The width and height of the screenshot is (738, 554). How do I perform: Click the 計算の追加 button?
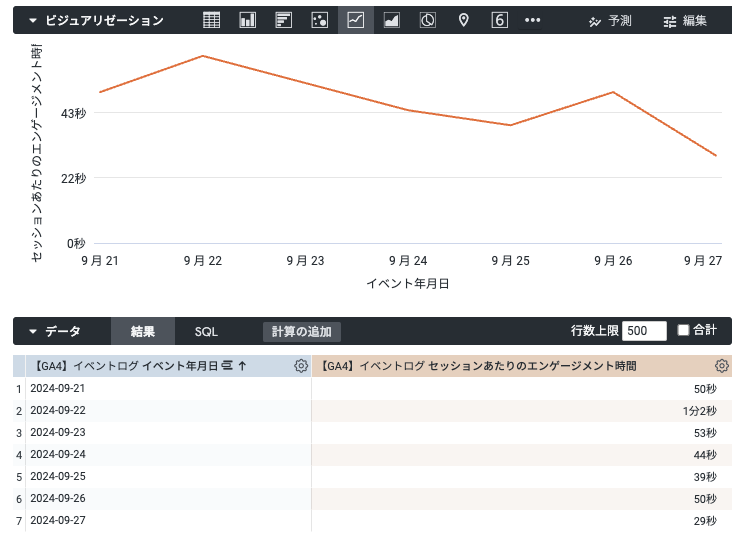click(301, 332)
